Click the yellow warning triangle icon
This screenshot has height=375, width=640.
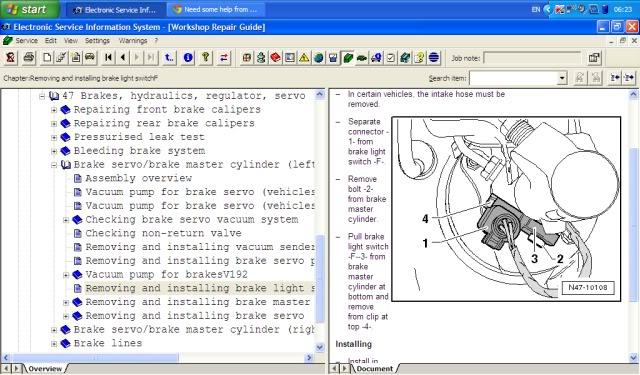pos(304,58)
